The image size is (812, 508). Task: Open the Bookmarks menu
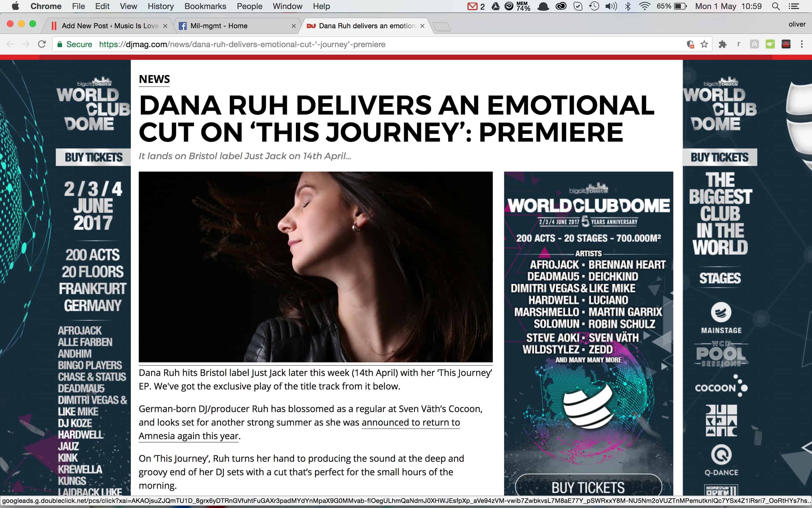coord(205,6)
